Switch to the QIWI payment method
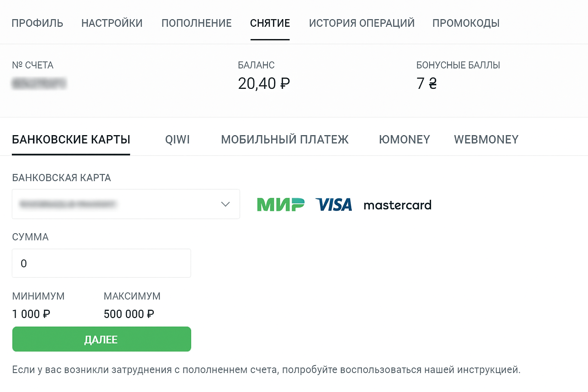Screen dimensions: 588x392 pyautogui.click(x=177, y=139)
